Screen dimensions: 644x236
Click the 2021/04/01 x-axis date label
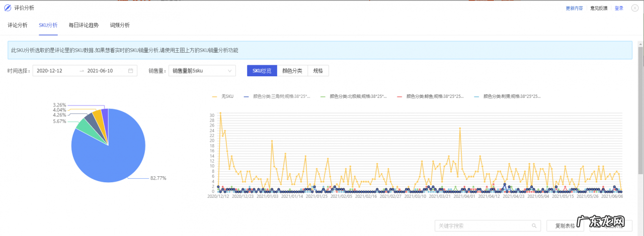coord(464,196)
